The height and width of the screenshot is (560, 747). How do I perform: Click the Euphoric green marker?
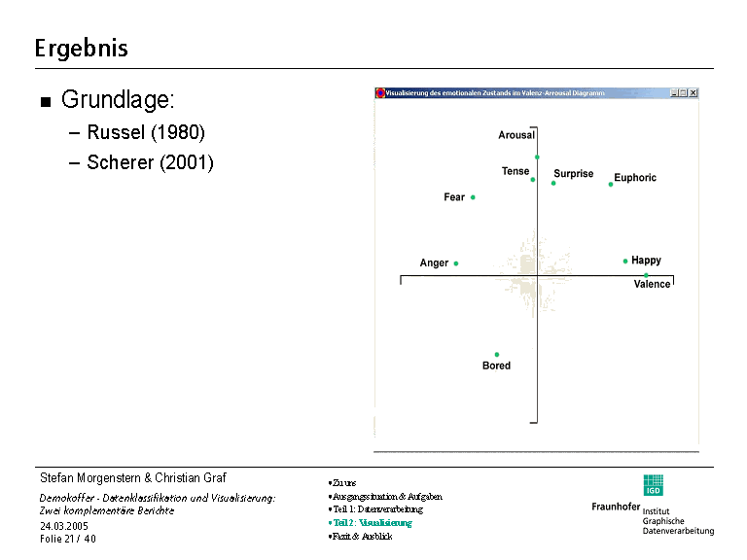[611, 184]
